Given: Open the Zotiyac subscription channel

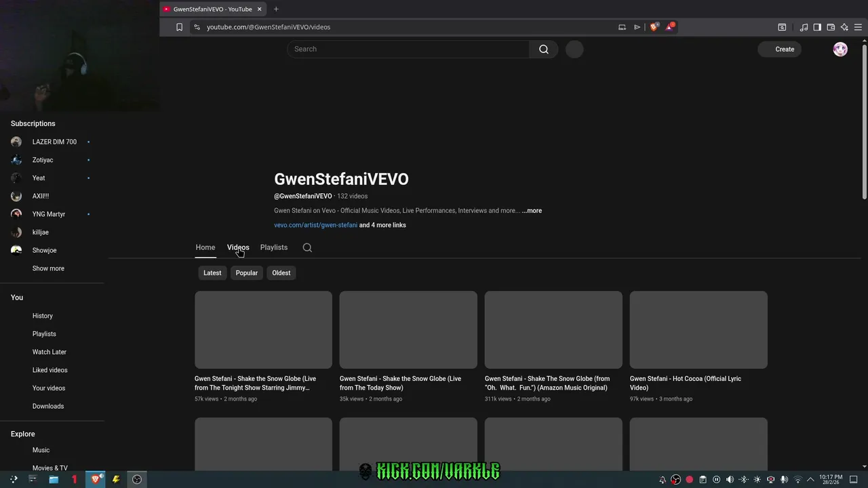Looking at the screenshot, I should point(43,160).
